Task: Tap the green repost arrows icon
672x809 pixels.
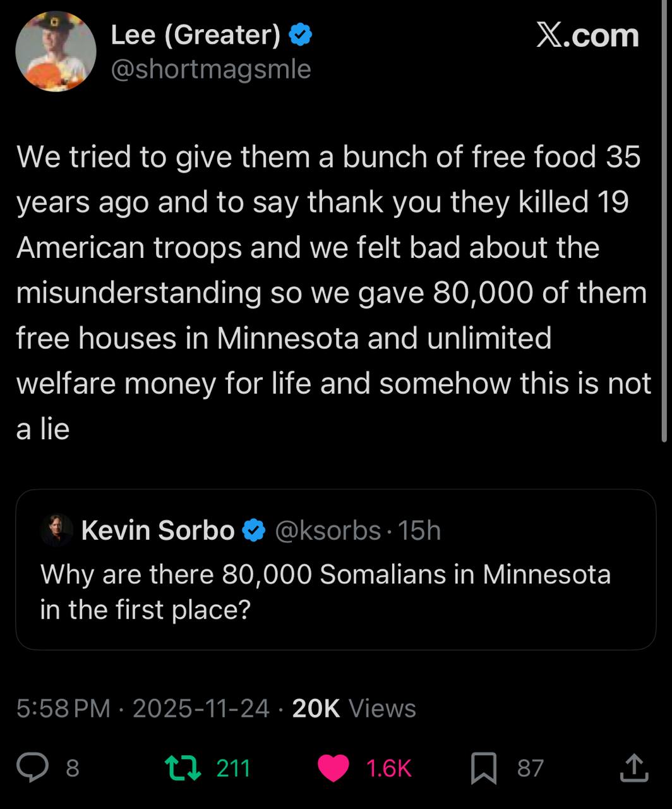Action: click(181, 768)
